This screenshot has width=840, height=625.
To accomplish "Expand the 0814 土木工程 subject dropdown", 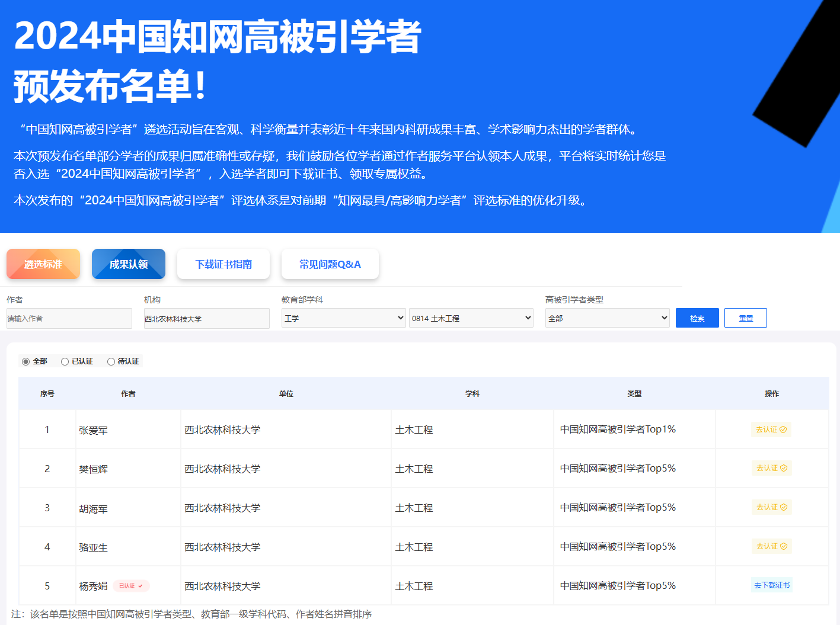I will point(471,318).
